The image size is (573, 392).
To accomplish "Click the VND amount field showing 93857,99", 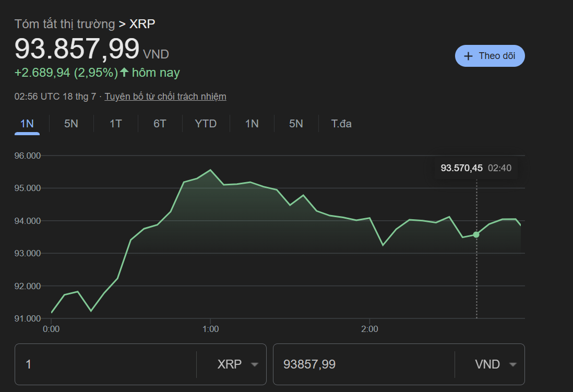I will coord(363,364).
